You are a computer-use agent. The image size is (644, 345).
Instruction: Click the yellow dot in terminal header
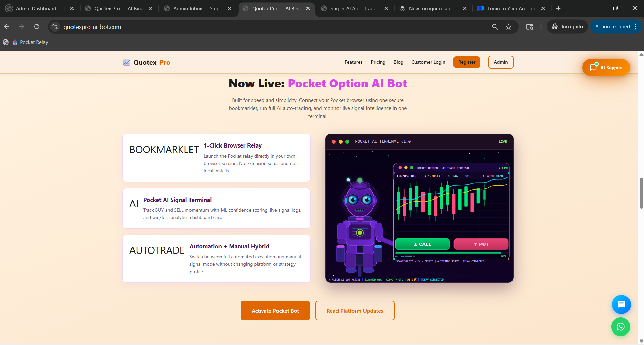[x=341, y=142]
